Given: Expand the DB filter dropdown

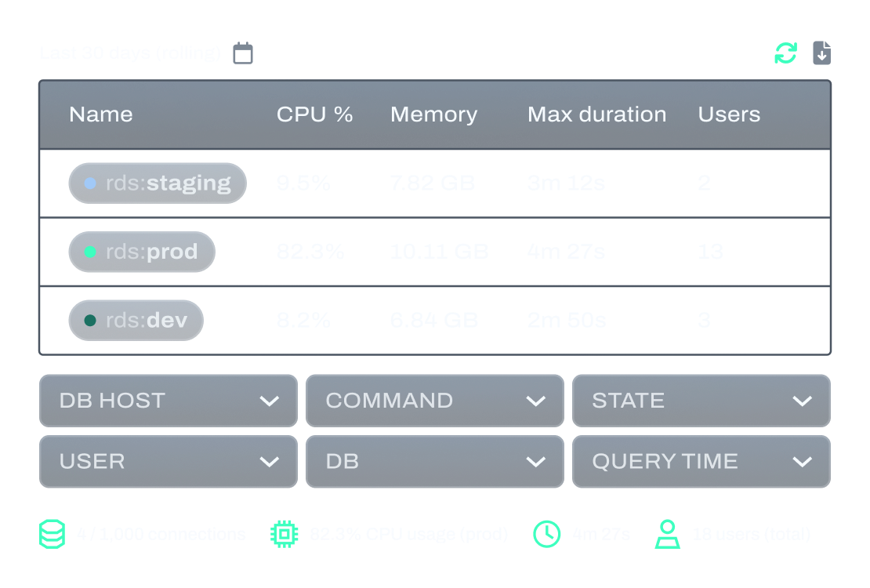Looking at the screenshot, I should 435,462.
